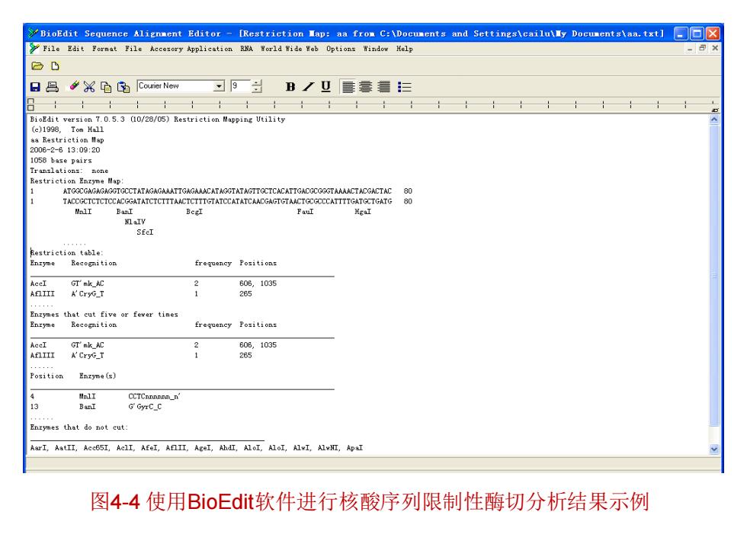Click the vertical scrollbar thumb

click(x=713, y=275)
